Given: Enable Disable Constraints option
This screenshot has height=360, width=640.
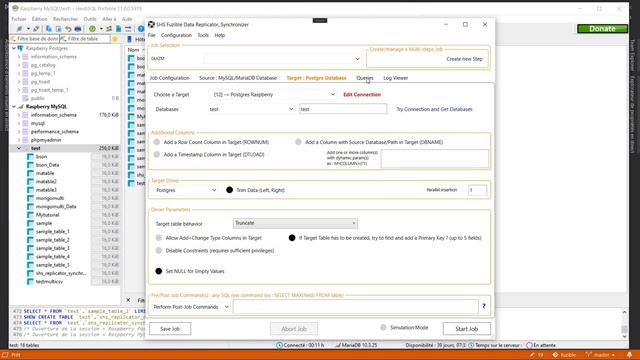Looking at the screenshot, I should tap(159, 251).
